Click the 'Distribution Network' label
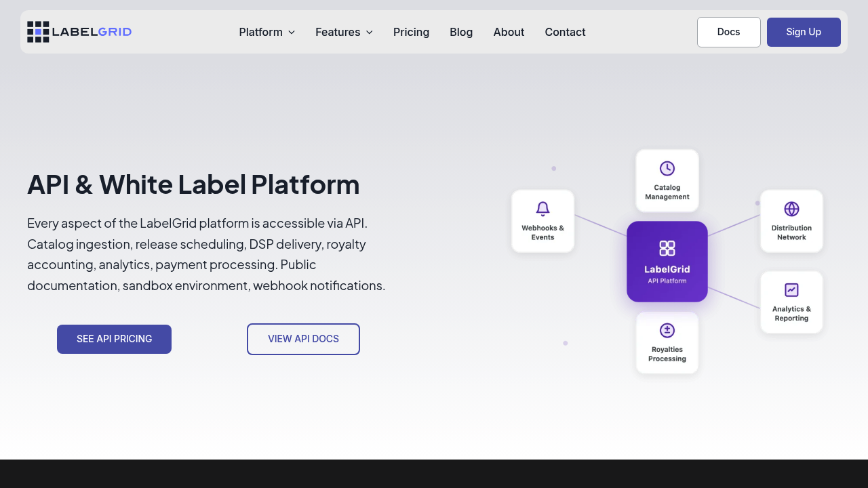The height and width of the screenshot is (488, 868). [x=791, y=232]
